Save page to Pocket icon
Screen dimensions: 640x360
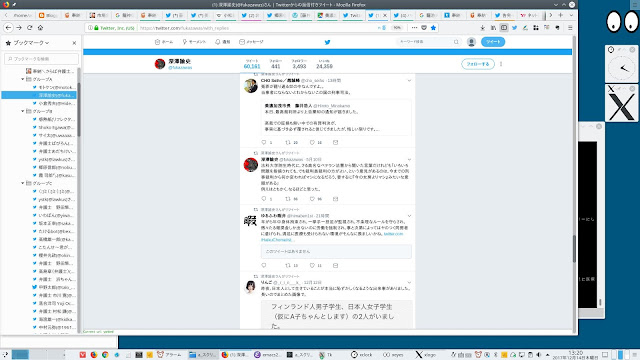(x=424, y=28)
